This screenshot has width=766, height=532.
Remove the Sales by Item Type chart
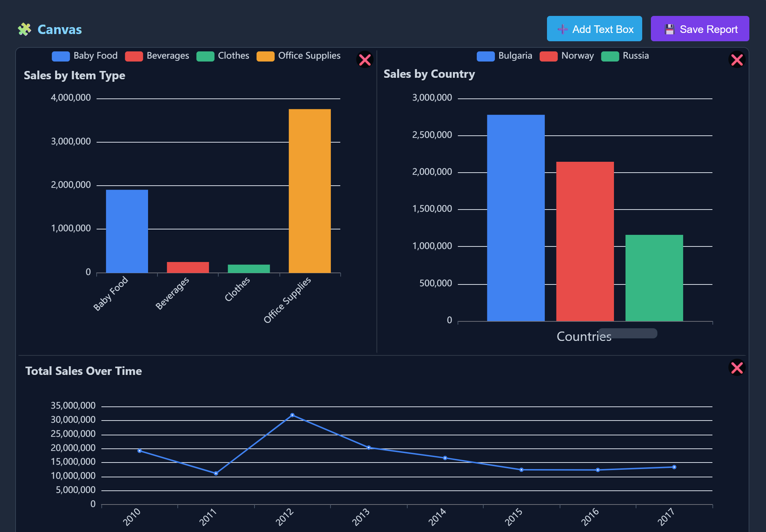(x=365, y=60)
